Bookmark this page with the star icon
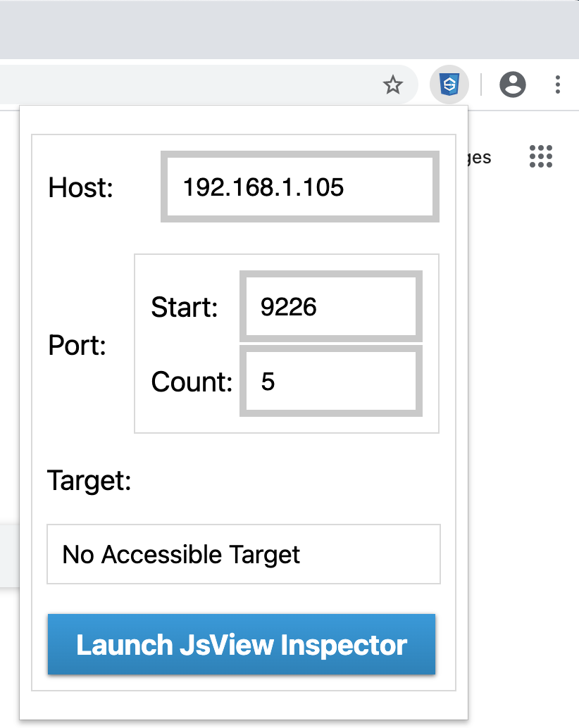 [x=392, y=85]
